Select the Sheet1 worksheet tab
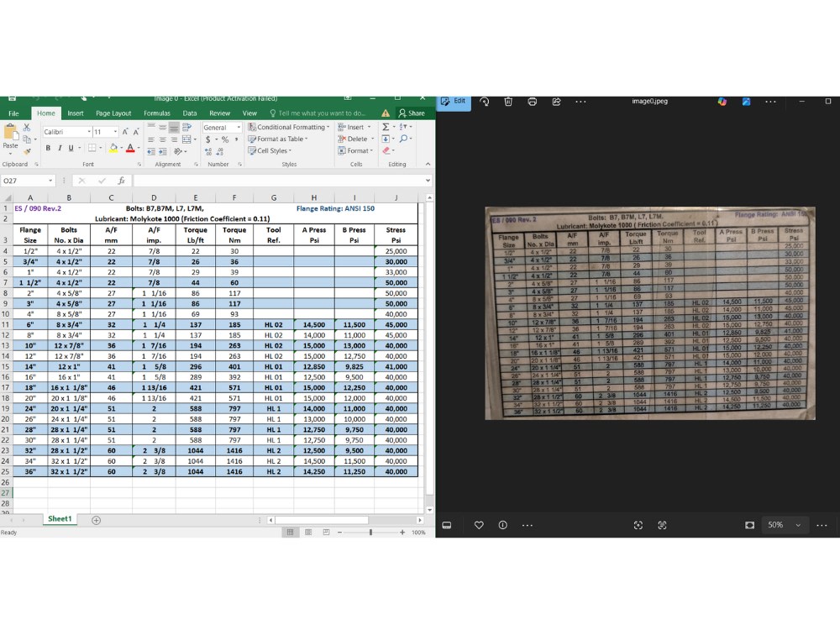Image resolution: width=840 pixels, height=630 pixels. pos(60,518)
